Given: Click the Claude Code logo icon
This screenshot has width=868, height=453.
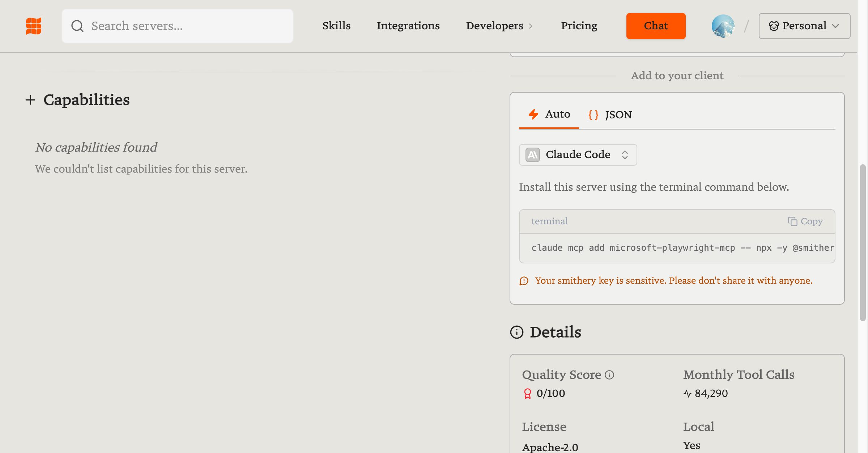Looking at the screenshot, I should coord(533,155).
